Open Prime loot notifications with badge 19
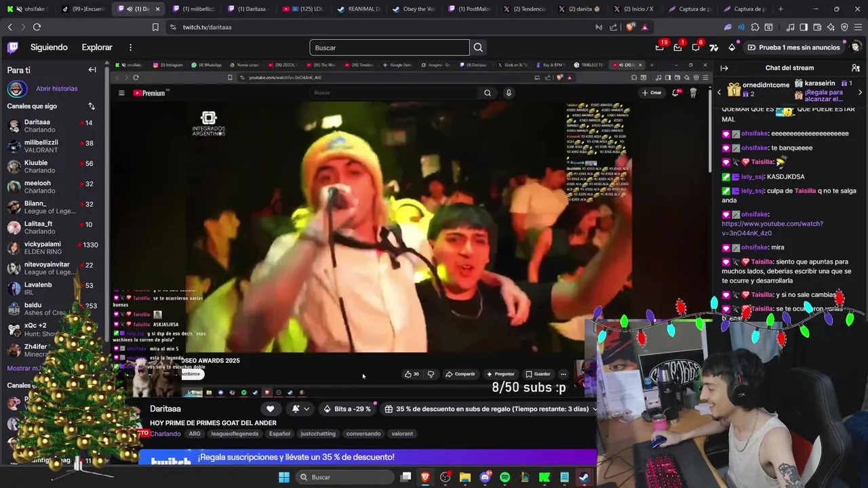Image resolution: width=868 pixels, height=488 pixels. click(659, 47)
